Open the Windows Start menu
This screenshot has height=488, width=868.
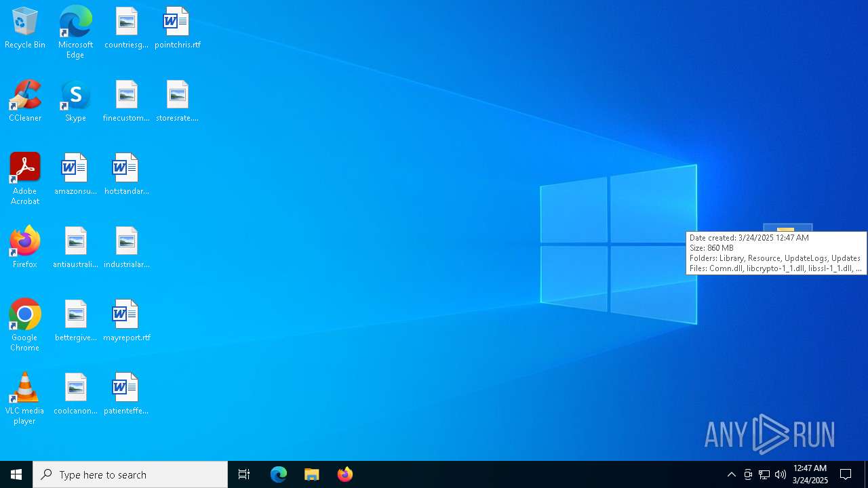tap(16, 474)
